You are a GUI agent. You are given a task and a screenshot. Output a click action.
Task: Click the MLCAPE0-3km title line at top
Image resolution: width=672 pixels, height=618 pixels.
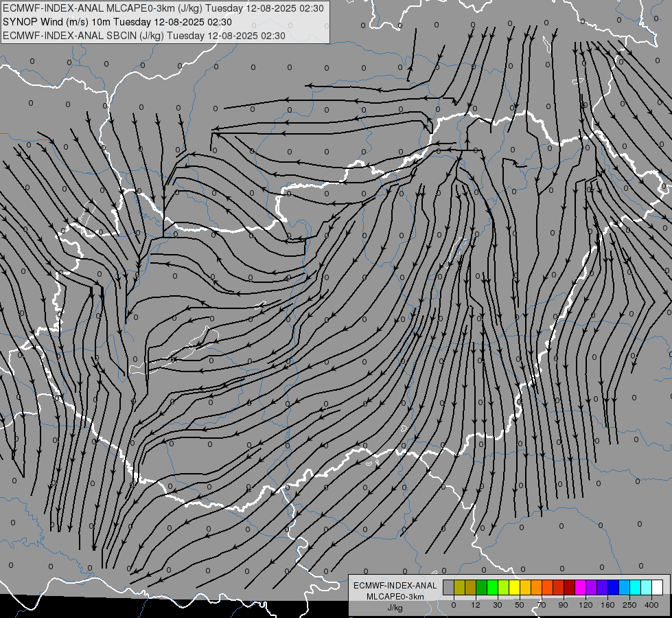coord(163,8)
